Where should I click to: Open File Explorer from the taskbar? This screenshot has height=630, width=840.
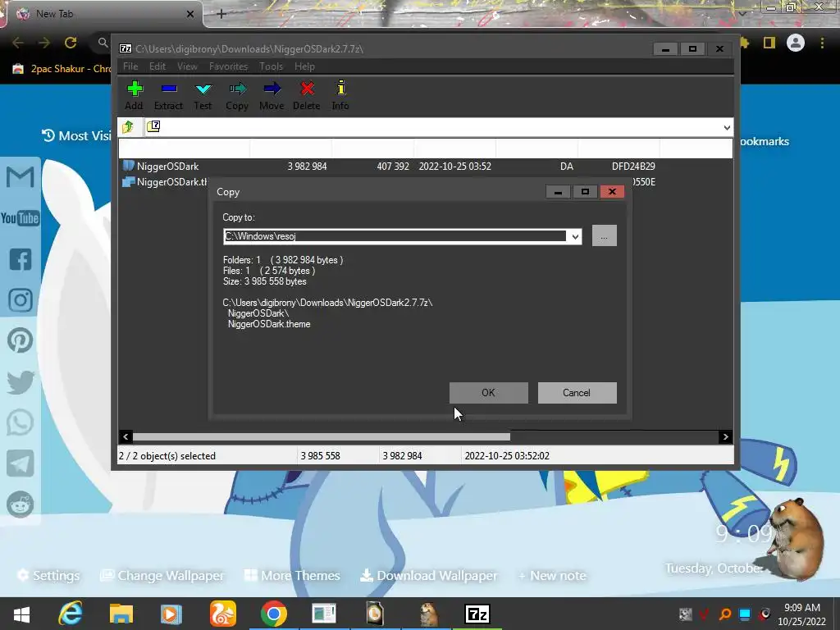coord(121,614)
